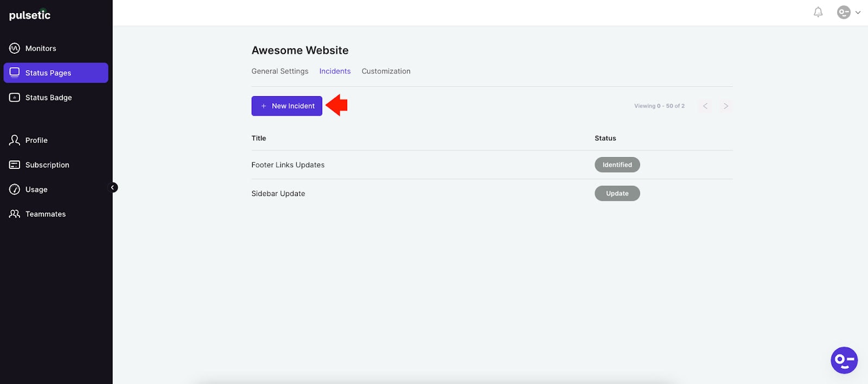Viewport: 868px width, 384px height.
Task: Open the Footer Links Updates incident
Action: click(x=288, y=165)
